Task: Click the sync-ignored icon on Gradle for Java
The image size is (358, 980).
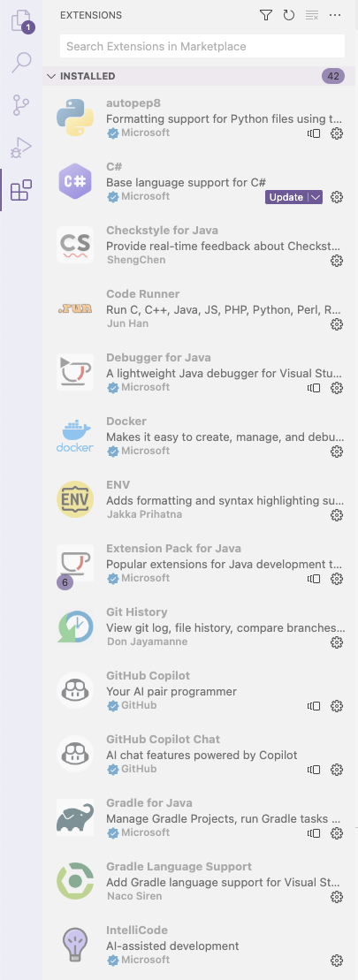Action: [314, 833]
